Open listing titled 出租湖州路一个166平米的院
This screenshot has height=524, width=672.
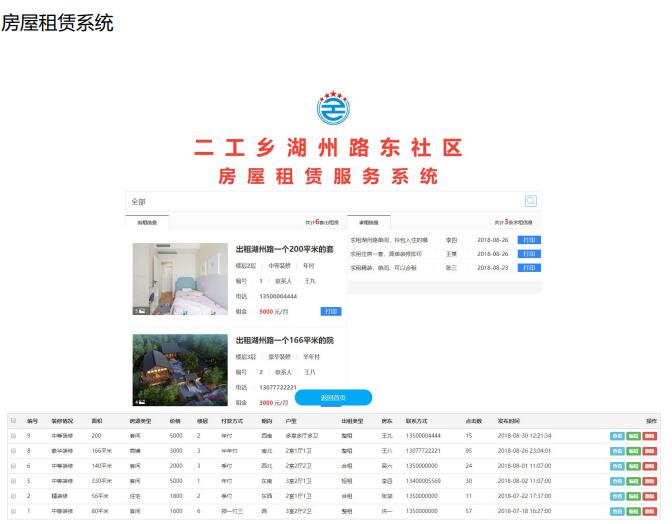click(x=285, y=340)
